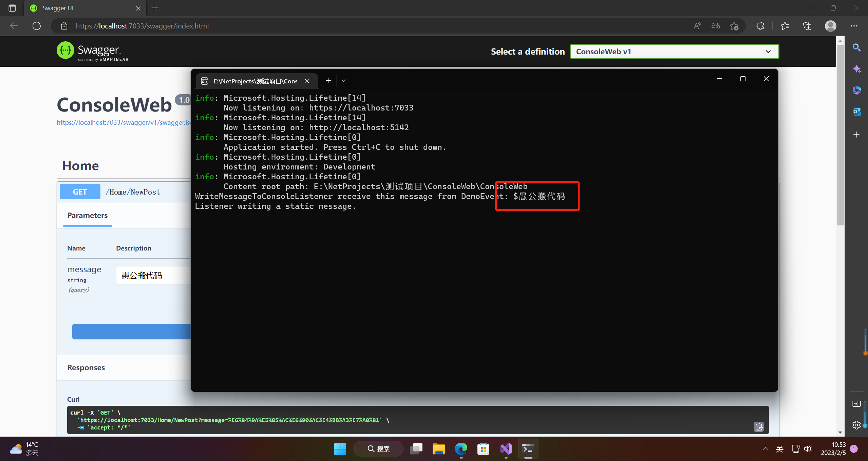
Task: Open Outlook from the Edge sidebar
Action: tap(856, 112)
